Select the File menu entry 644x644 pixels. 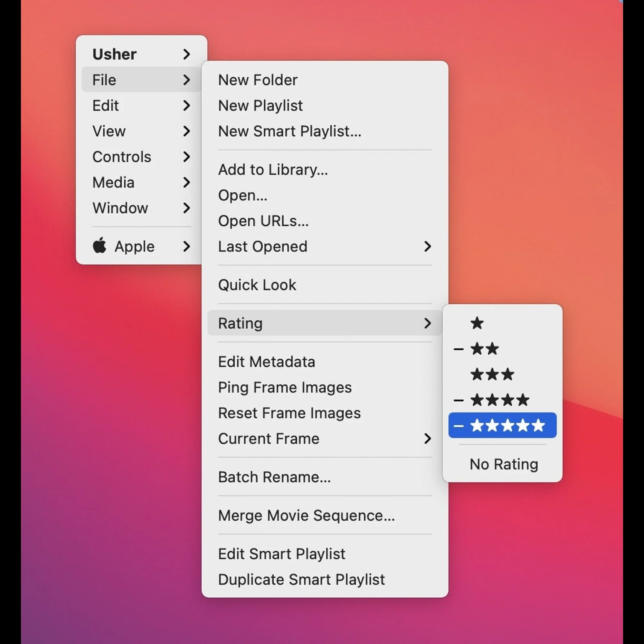[x=141, y=80]
